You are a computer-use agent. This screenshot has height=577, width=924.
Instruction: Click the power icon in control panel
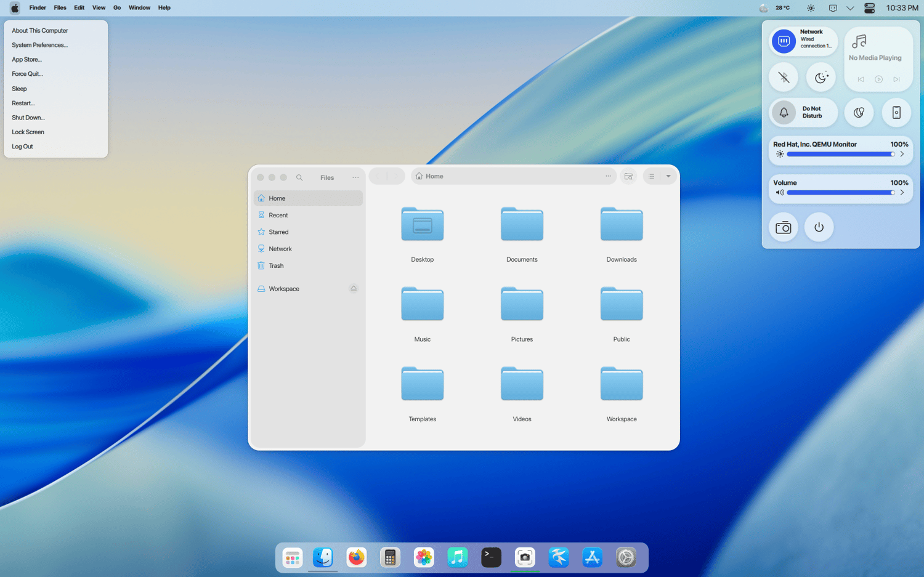[819, 228]
